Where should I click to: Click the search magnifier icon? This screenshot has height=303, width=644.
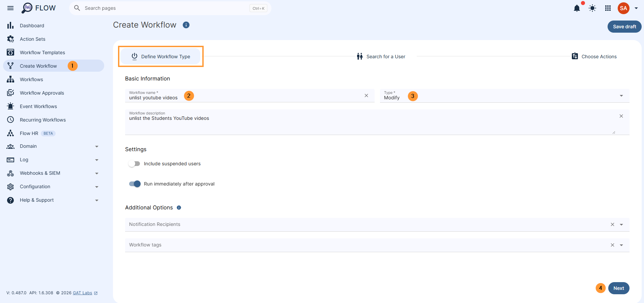pyautogui.click(x=77, y=8)
